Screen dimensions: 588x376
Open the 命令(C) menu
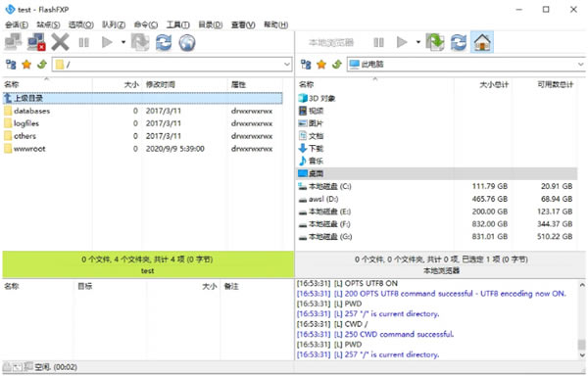(x=146, y=24)
